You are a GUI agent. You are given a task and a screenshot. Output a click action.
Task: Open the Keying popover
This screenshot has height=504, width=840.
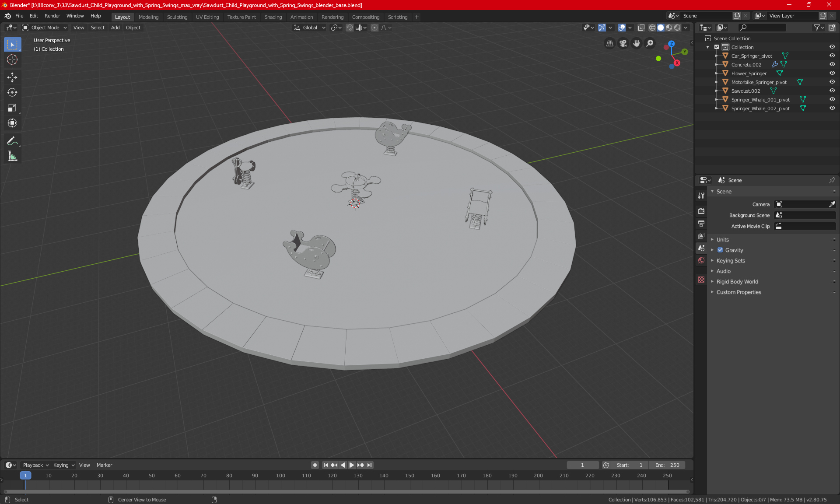coord(63,465)
